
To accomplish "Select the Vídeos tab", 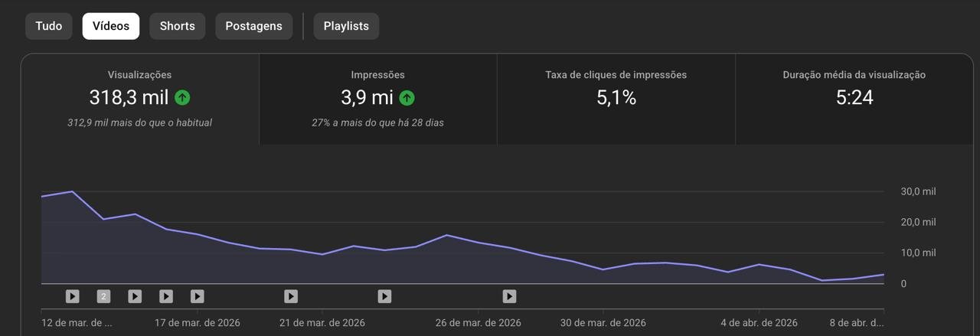I will 111,26.
